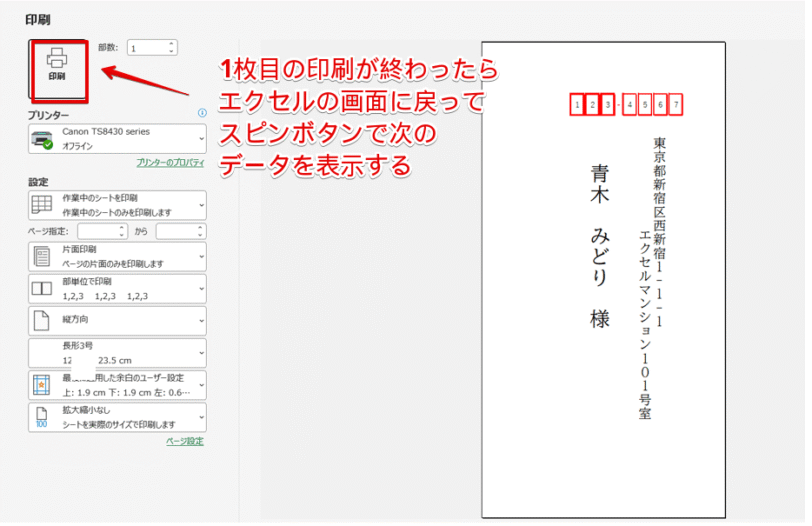This screenshot has width=812, height=526.
Task: Click the sheet grid icon in print range
Action: tap(42, 204)
